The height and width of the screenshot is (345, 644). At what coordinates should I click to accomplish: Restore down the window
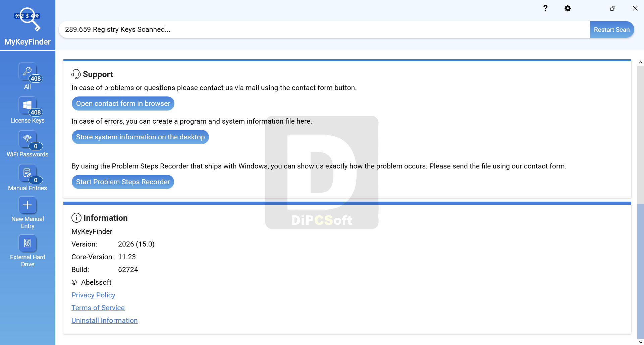613,8
